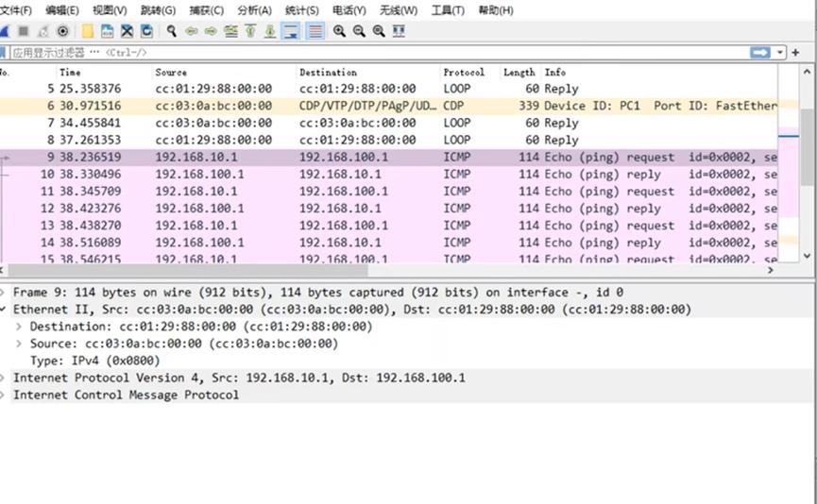
Task: Reload the capture file
Action: (x=147, y=31)
